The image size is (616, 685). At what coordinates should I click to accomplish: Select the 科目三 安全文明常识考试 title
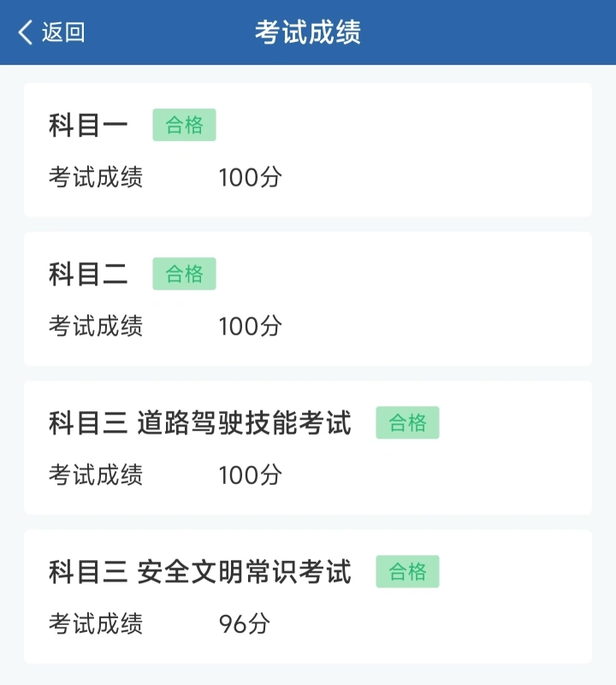click(x=200, y=572)
